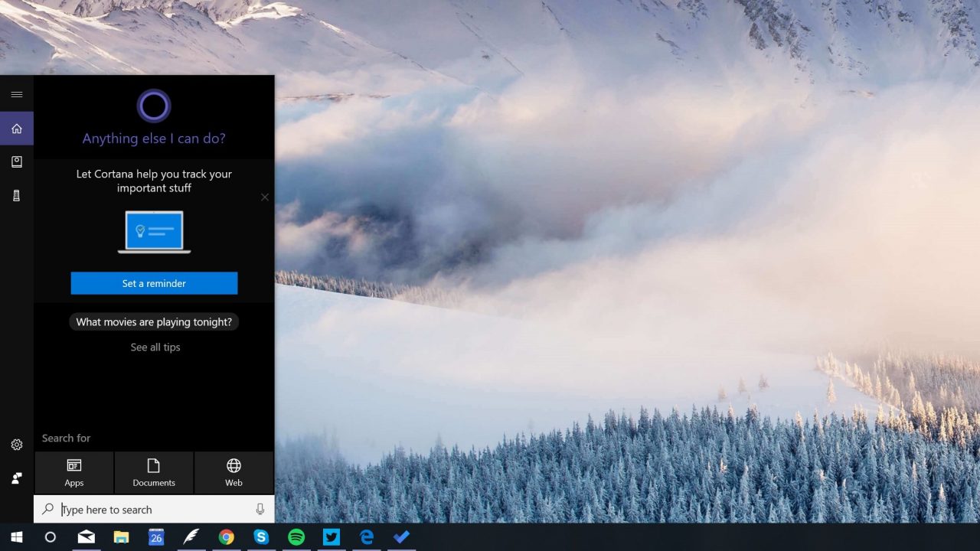Open the Cortana Devices pane
Image resolution: width=980 pixels, height=551 pixels.
17,196
